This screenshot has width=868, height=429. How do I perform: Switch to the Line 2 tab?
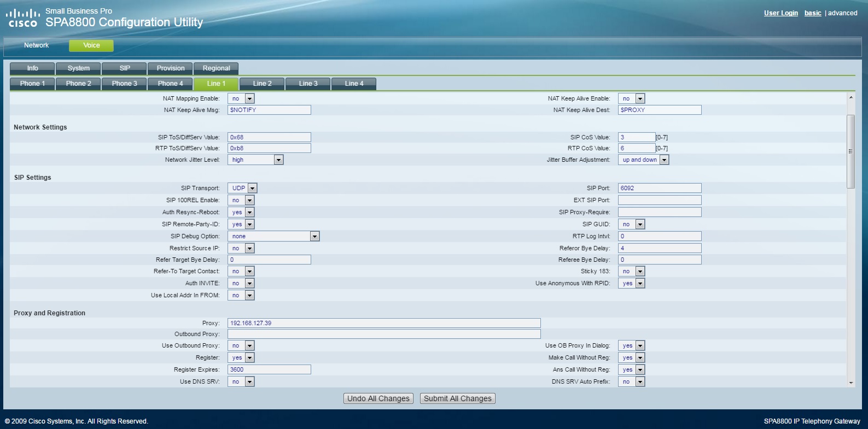(x=262, y=84)
